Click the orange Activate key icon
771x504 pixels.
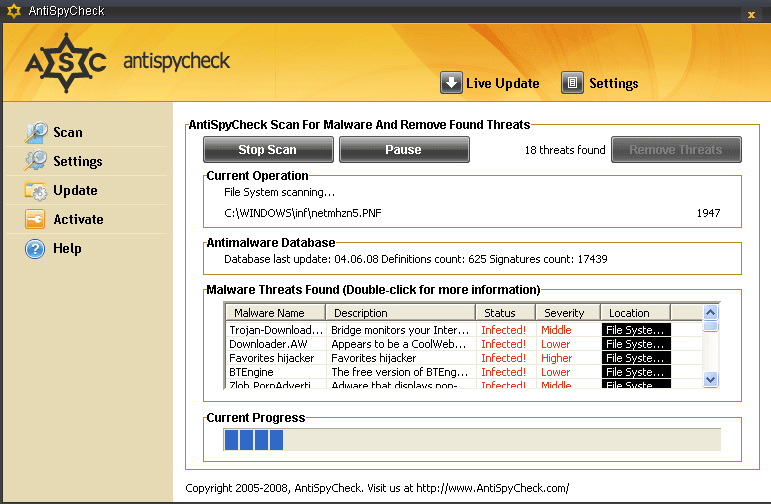[36, 219]
